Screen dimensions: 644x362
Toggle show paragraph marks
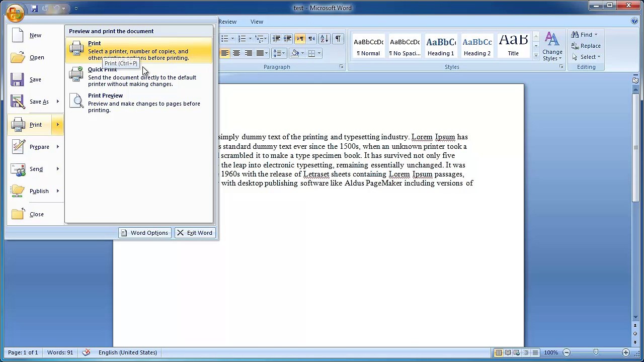(338, 39)
